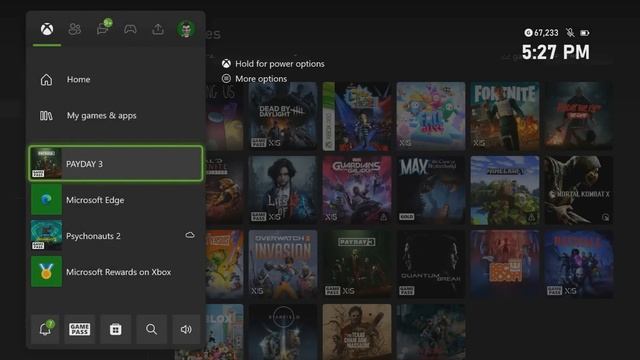Click the Hold for power options hint

click(273, 64)
